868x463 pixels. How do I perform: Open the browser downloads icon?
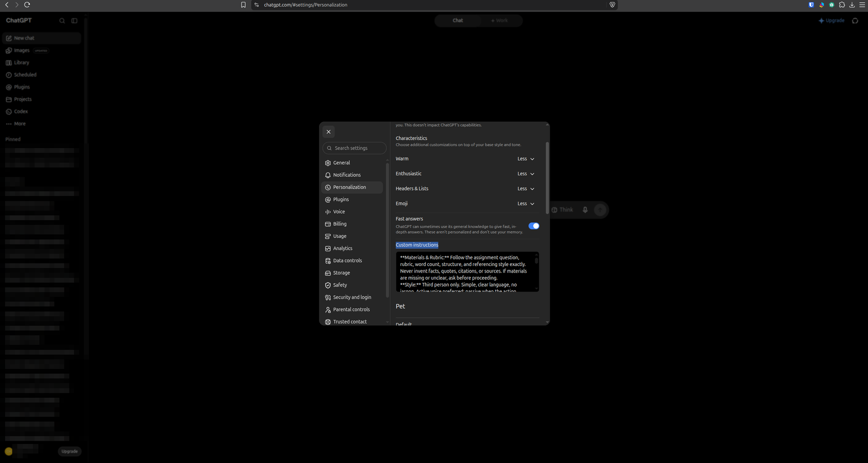click(852, 4)
